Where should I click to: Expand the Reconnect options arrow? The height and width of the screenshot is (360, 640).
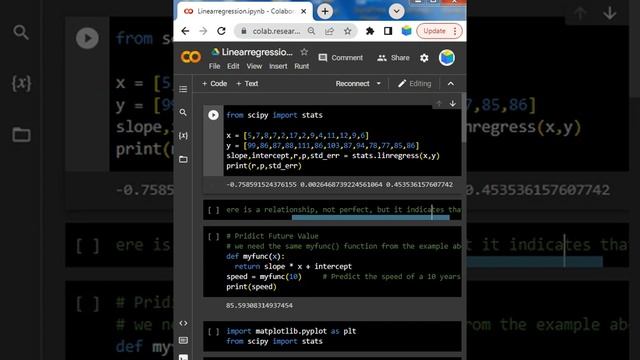(x=379, y=84)
